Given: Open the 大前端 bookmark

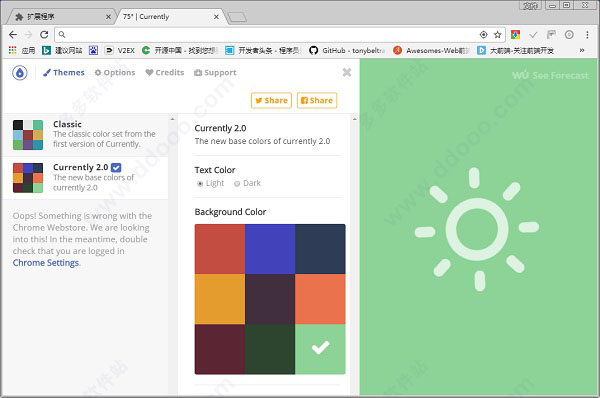Looking at the screenshot, I should point(515,50).
